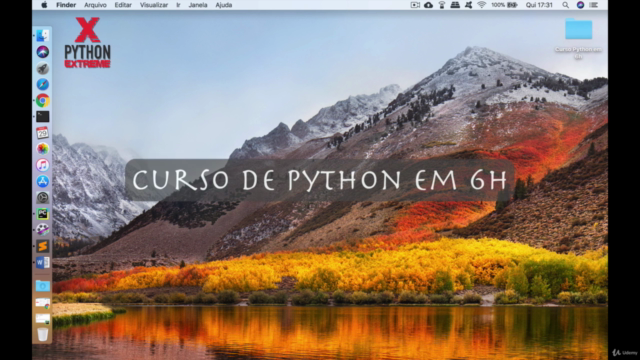Open minimized Chrome window in Dock
Viewport: 640px width, 360px height.
(42, 303)
